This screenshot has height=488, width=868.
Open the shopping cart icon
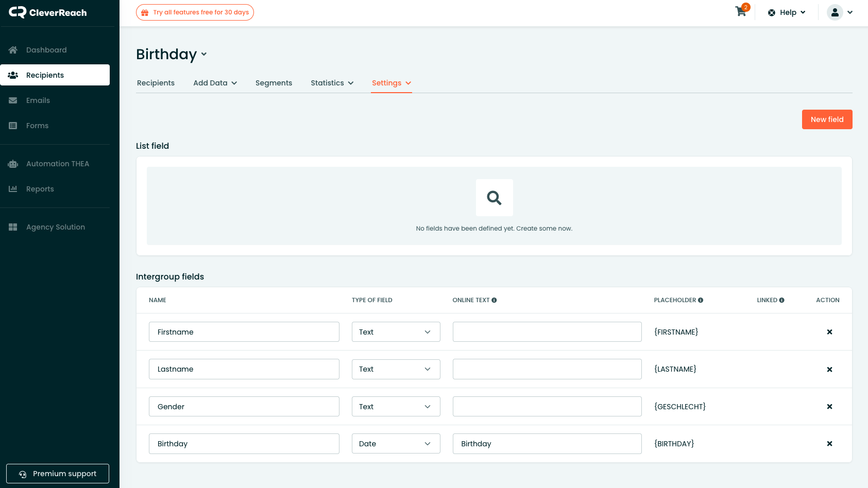[741, 12]
